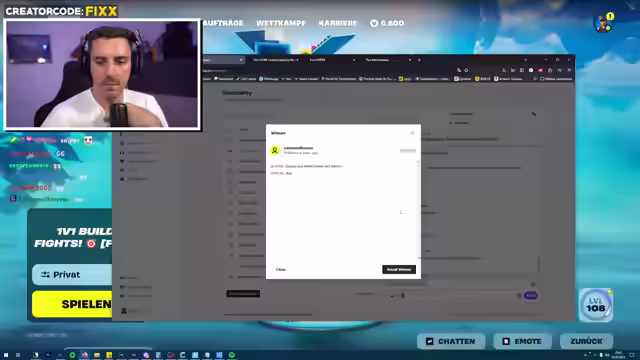Viewport: 640px width, 360px height.
Task: Open the Privat lobby privacy setting
Action: pos(72,275)
